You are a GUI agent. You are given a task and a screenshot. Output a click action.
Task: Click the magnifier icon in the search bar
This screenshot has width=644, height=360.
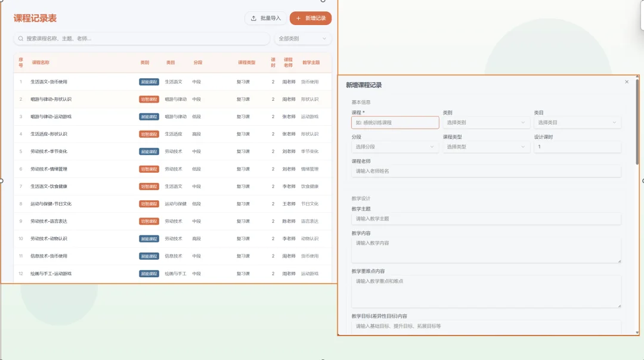point(21,39)
